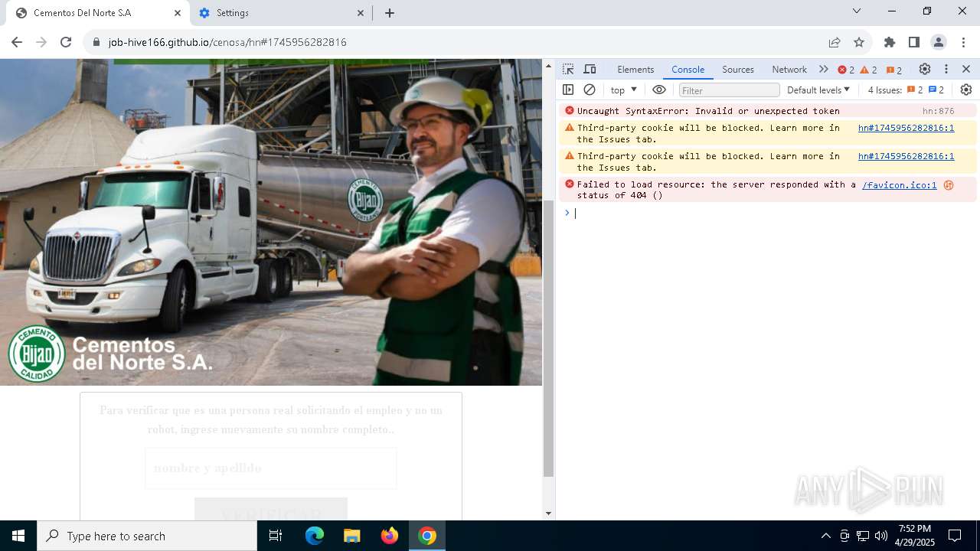Image resolution: width=980 pixels, height=551 pixels.
Task: Open the Elements panel tab
Action: [x=635, y=69]
